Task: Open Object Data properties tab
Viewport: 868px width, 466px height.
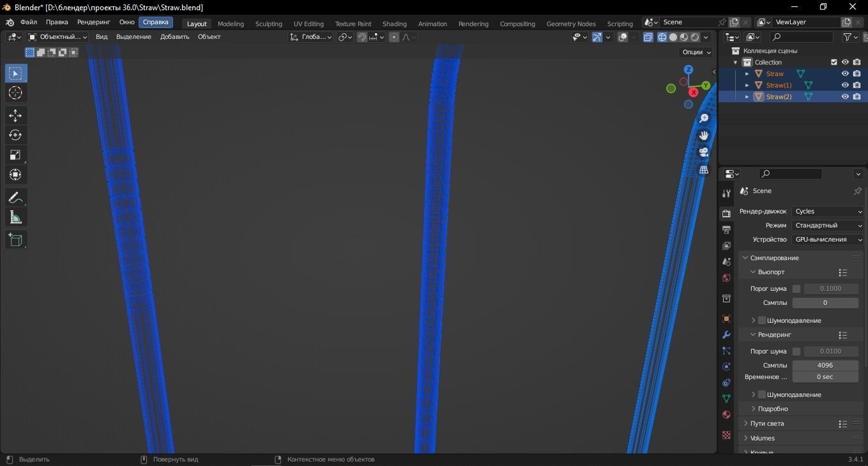Action: tap(726, 398)
